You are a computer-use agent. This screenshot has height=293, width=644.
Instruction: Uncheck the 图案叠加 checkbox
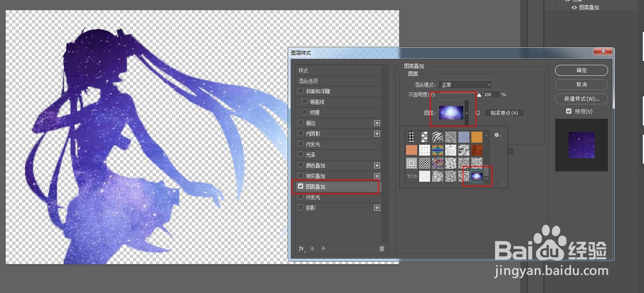tap(301, 186)
